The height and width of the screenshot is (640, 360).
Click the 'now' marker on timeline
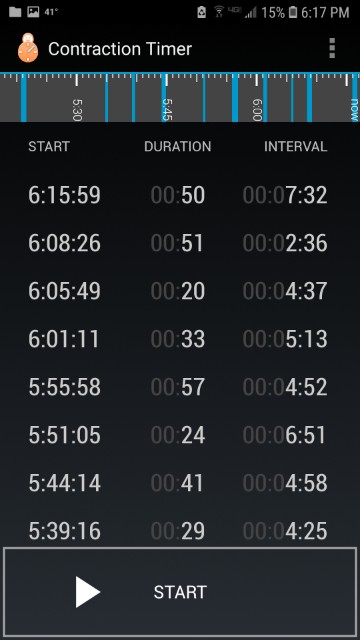coord(354,109)
